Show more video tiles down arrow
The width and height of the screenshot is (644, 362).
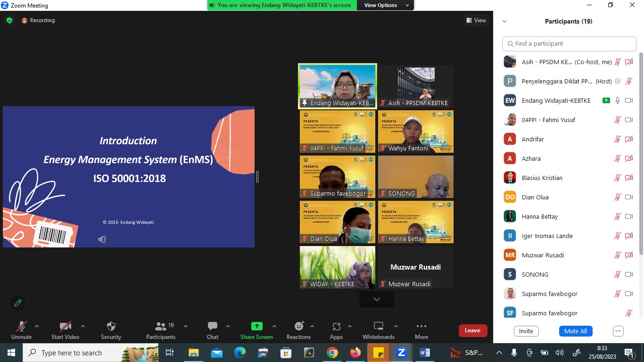[x=376, y=299]
